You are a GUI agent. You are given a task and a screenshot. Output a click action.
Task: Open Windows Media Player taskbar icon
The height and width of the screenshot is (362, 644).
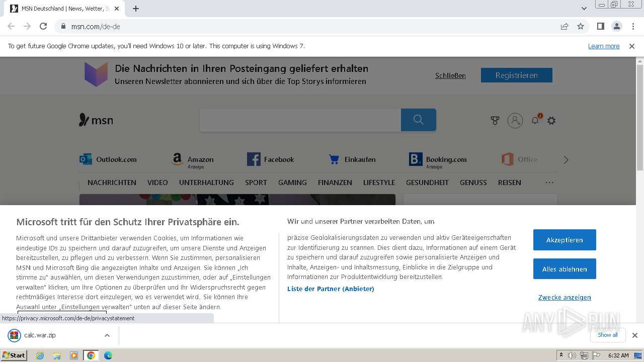[74, 355]
